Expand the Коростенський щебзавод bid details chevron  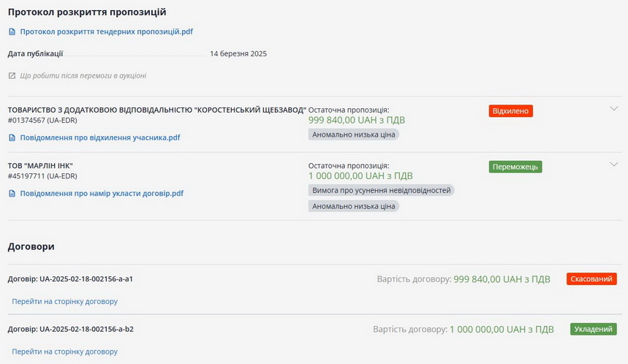click(613, 108)
